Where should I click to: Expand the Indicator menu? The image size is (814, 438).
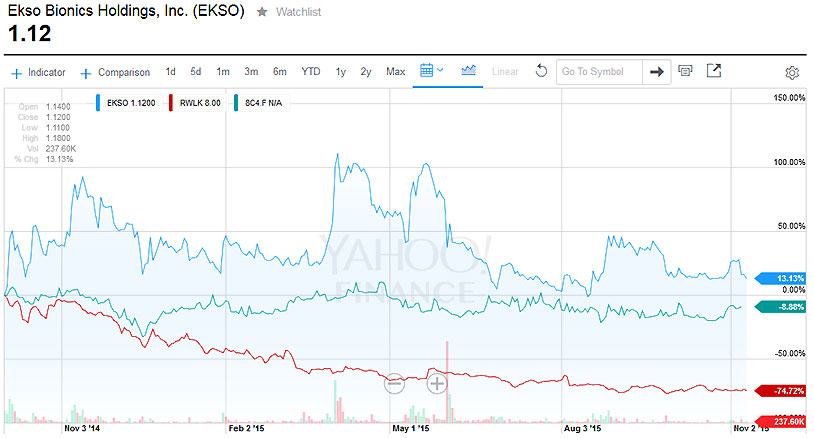pyautogui.click(x=39, y=73)
